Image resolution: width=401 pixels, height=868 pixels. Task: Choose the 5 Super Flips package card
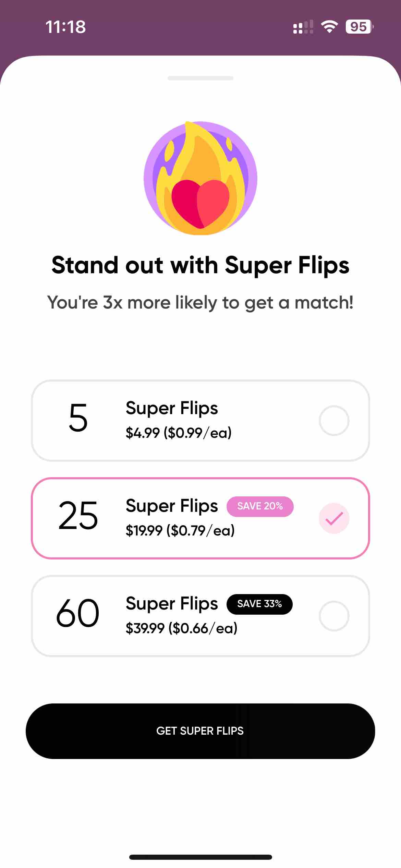click(200, 421)
